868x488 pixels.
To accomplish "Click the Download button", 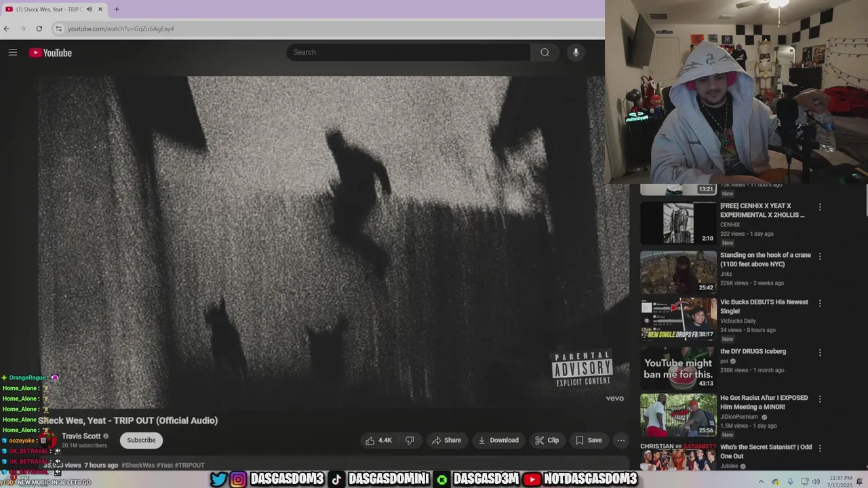I will click(498, 440).
